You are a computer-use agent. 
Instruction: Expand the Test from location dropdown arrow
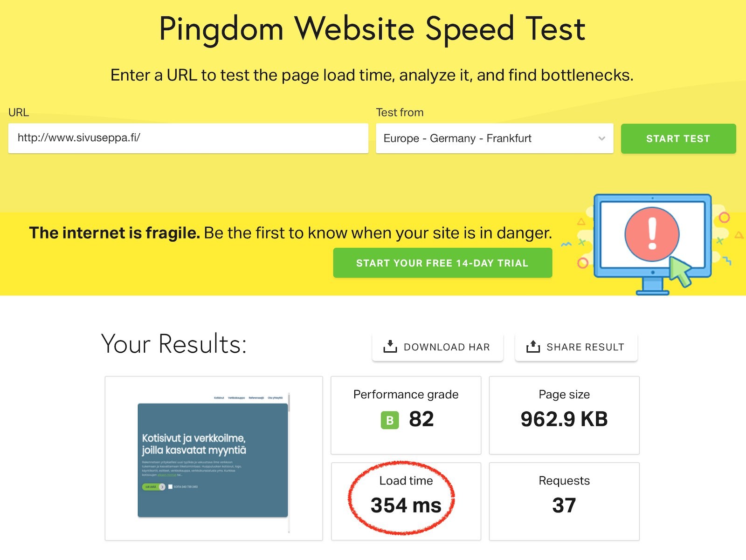pyautogui.click(x=601, y=138)
